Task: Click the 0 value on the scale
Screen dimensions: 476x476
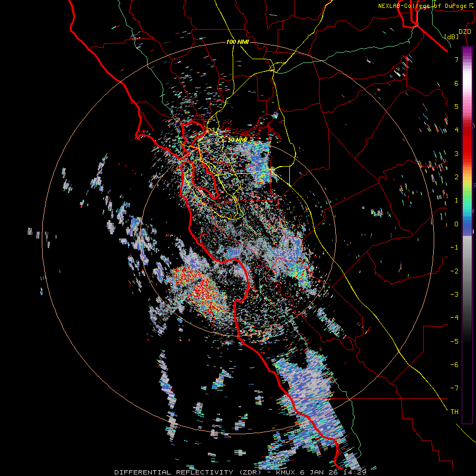Action: (x=456, y=224)
